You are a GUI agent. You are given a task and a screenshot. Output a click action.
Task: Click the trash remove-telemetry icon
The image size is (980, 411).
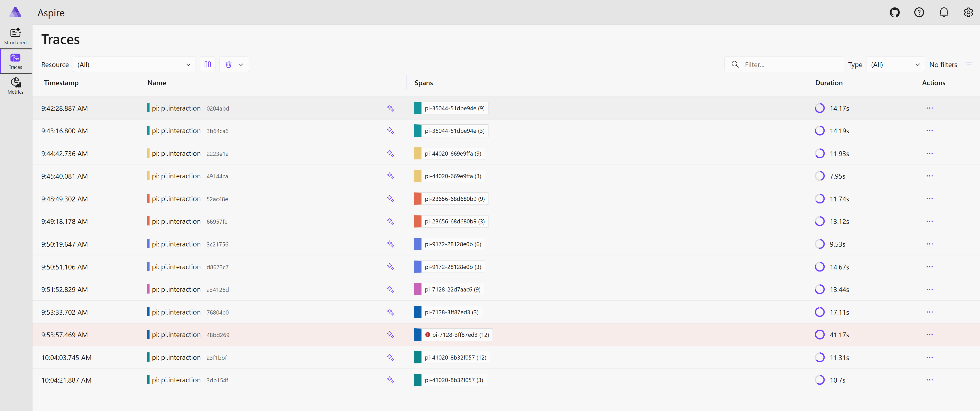(229, 64)
